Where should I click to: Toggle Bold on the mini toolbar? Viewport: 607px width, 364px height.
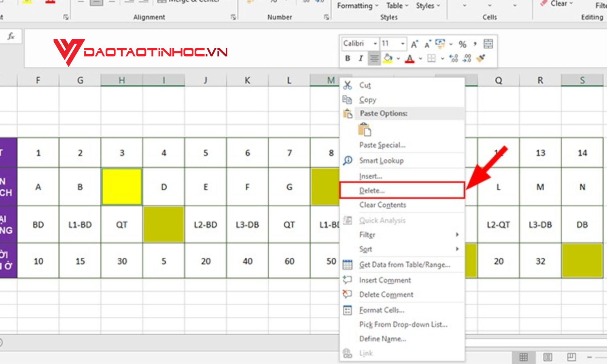(x=348, y=59)
